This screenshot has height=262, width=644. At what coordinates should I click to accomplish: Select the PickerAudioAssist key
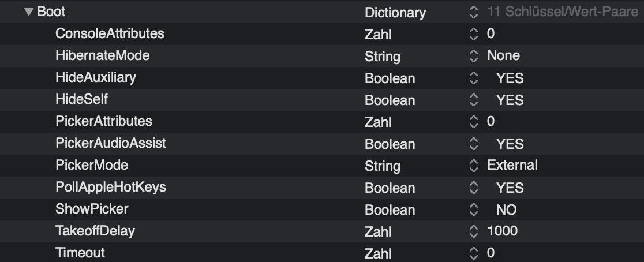click(x=110, y=143)
